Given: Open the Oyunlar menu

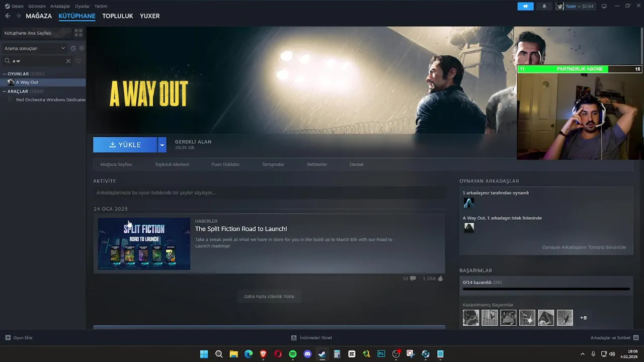Looking at the screenshot, I should (82, 6).
